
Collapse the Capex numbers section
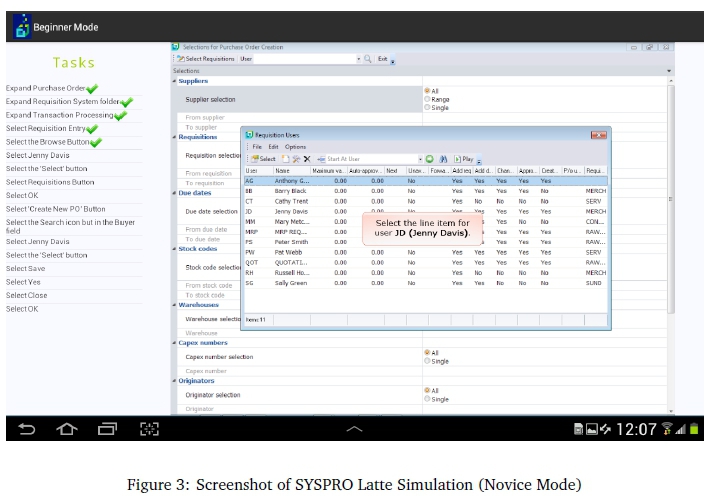[x=175, y=343]
